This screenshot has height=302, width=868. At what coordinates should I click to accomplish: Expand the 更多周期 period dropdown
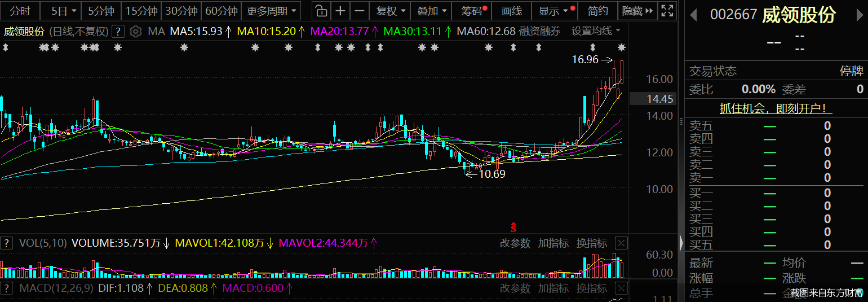coord(273,11)
